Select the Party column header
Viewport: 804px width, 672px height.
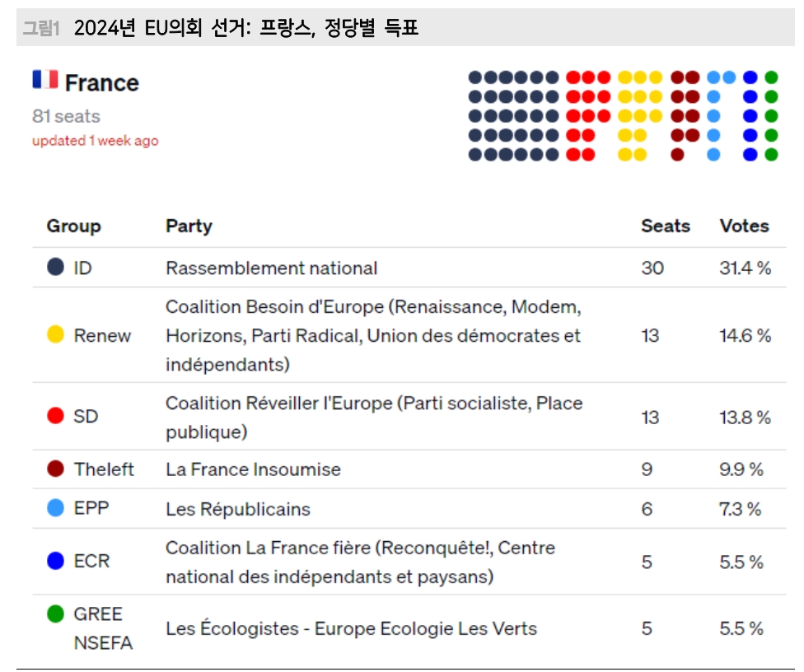pyautogui.click(x=189, y=226)
